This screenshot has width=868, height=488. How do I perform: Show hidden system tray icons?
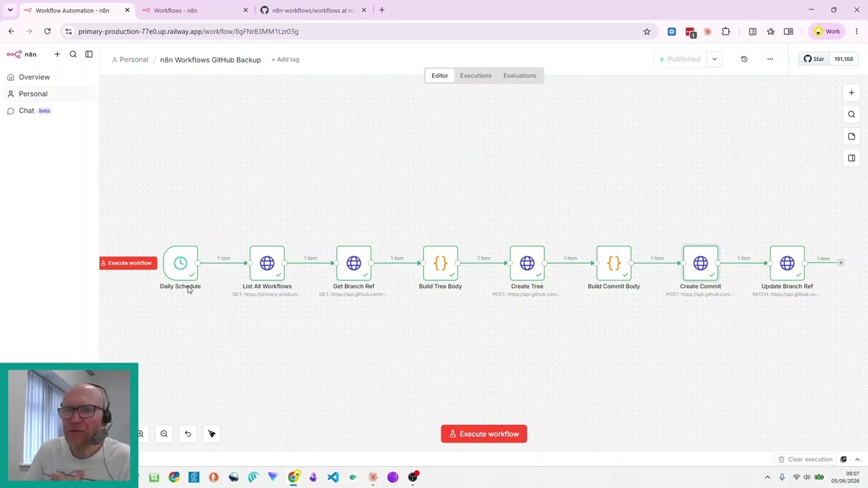pos(768,477)
